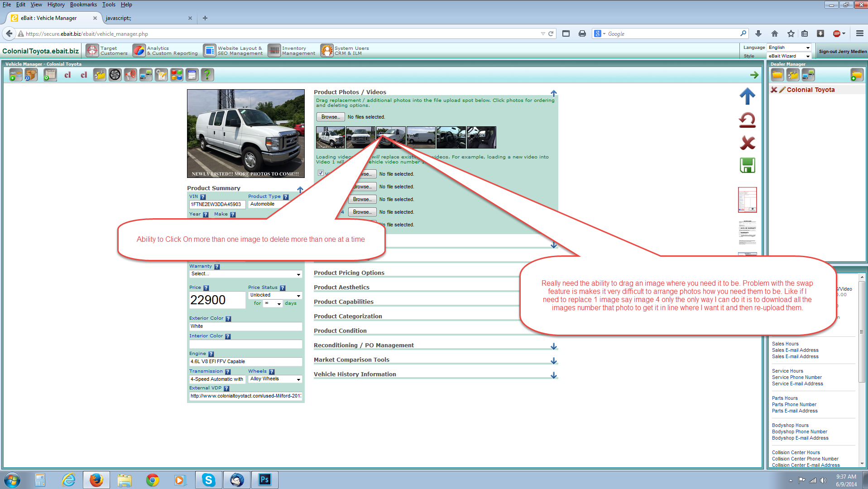Click the red undo revert icon
Viewport: 868px width, 489px height.
pos(748,120)
